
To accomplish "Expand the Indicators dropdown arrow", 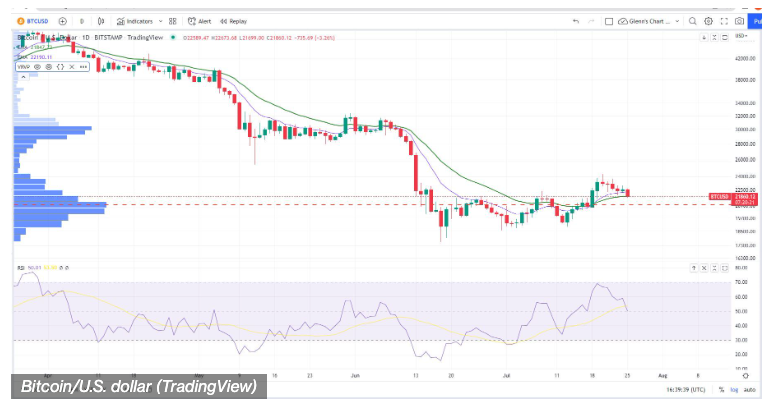I will (x=160, y=21).
